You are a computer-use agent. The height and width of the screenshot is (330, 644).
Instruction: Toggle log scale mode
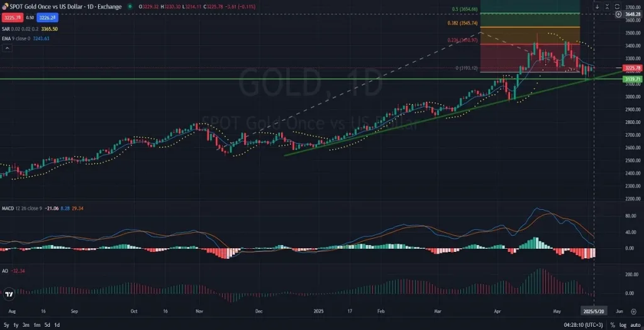623,325
